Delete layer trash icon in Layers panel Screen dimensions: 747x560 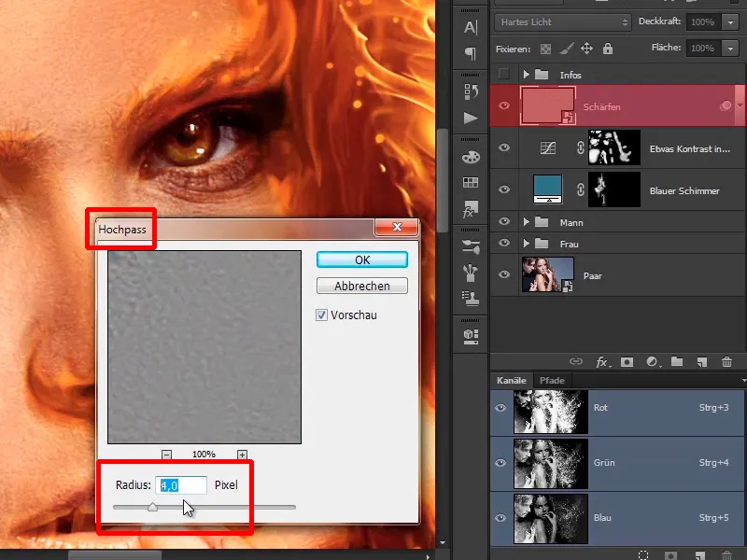726,362
